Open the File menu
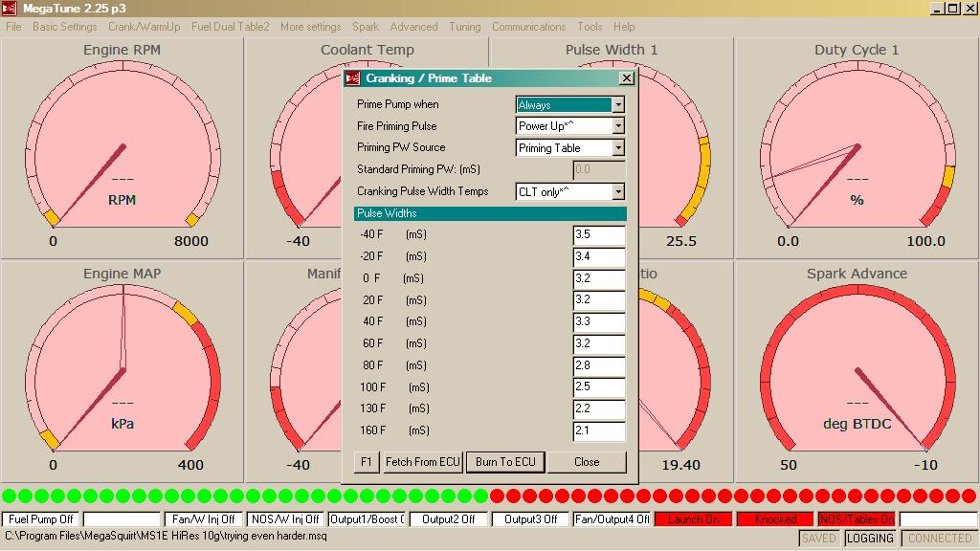Viewport: 980px width, 551px height. 13,27
